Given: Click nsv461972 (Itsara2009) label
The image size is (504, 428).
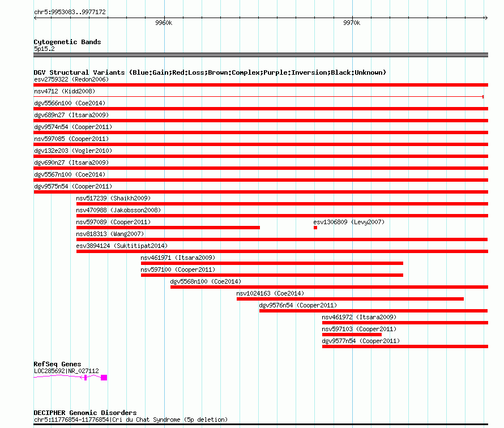Looking at the screenshot, I should (359, 317).
